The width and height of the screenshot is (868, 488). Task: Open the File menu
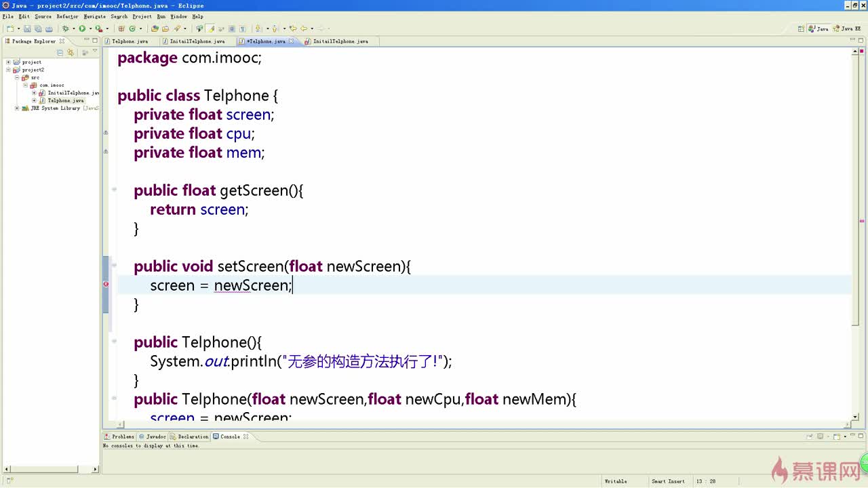[7, 16]
